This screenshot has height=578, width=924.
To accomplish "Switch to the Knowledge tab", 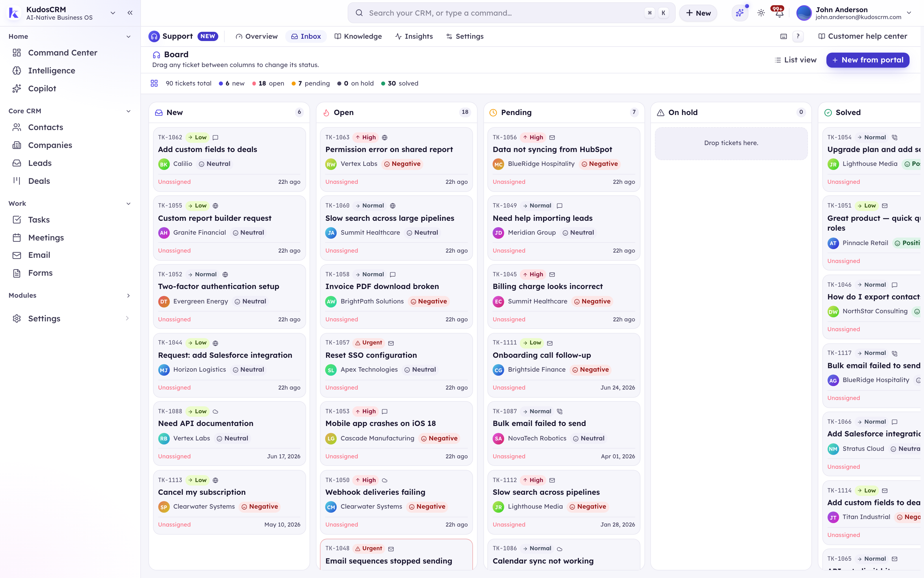I will 358,36.
